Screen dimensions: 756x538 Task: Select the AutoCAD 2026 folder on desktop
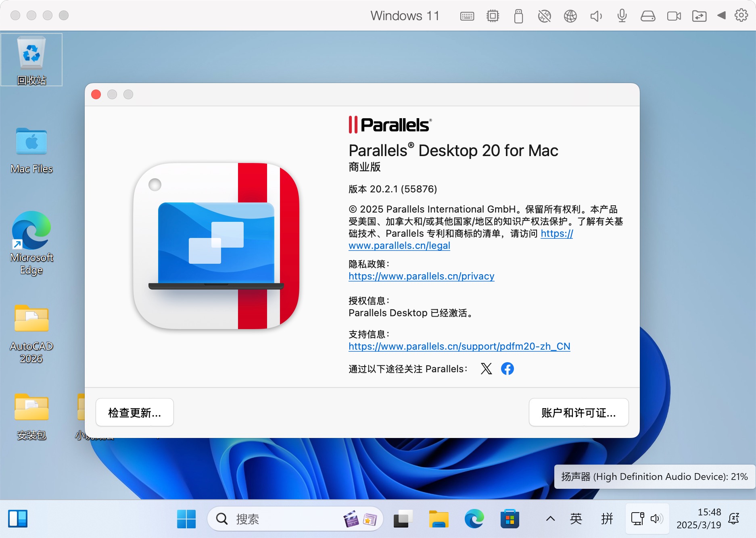pos(31,334)
